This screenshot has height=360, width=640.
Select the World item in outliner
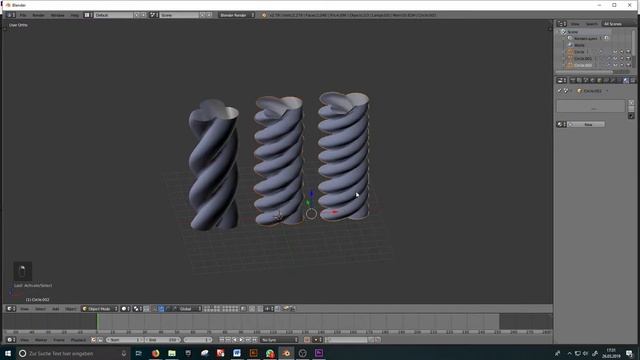[x=579, y=45]
